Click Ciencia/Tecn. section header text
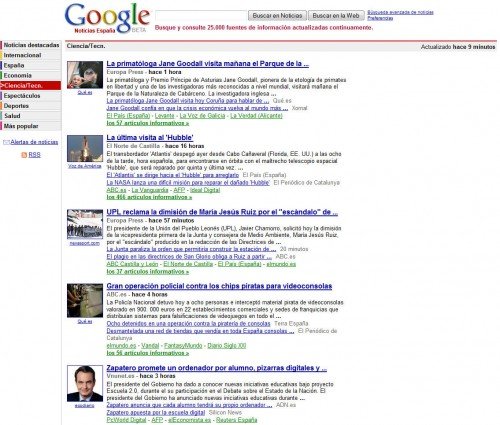Screen dimensions: 500x425 (86, 46)
